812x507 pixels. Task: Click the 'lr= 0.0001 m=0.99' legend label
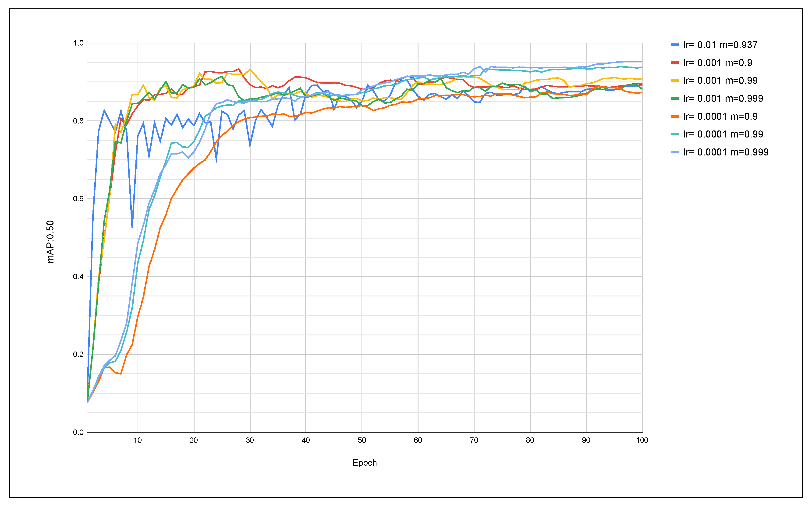[x=723, y=134]
